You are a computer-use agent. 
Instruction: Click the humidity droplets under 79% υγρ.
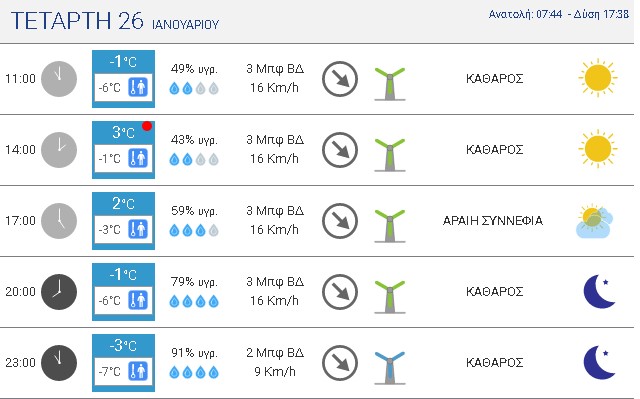194,301
